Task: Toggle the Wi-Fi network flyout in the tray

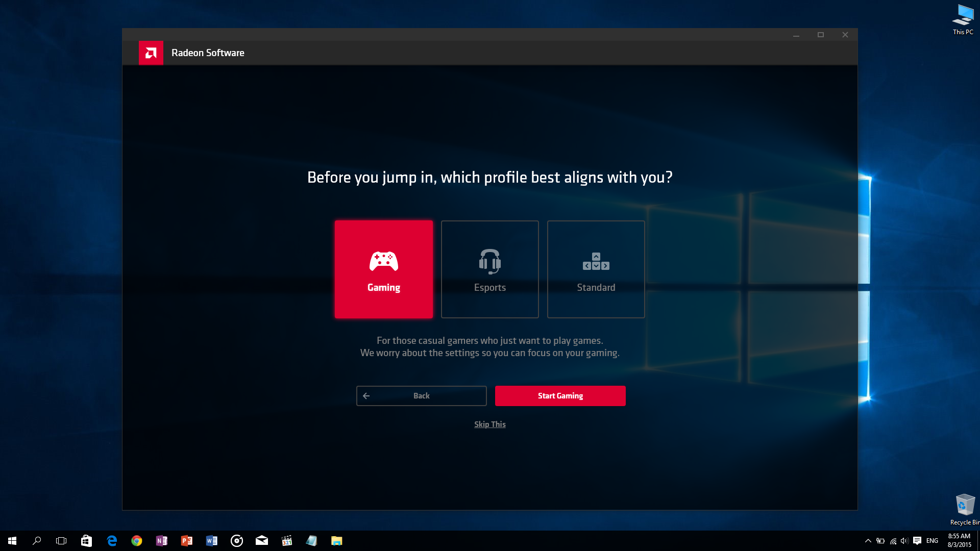Action: pyautogui.click(x=893, y=540)
